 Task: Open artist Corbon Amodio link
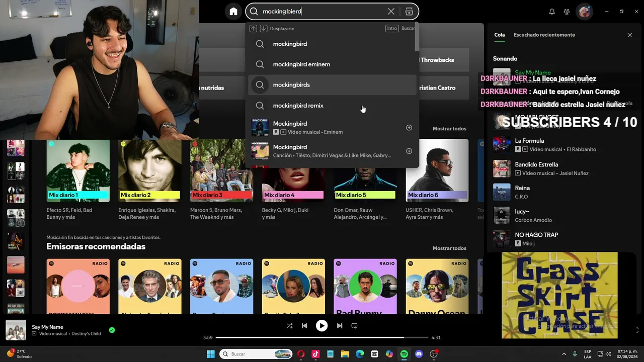coord(533,220)
